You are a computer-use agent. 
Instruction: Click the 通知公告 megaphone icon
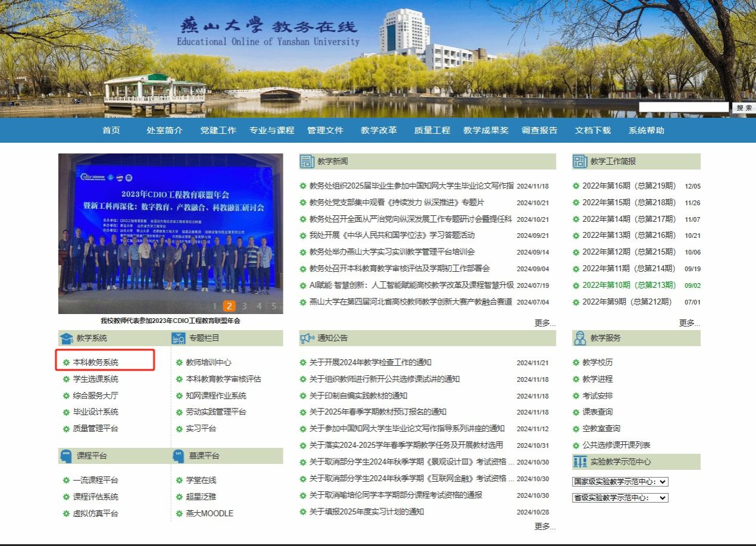307,338
